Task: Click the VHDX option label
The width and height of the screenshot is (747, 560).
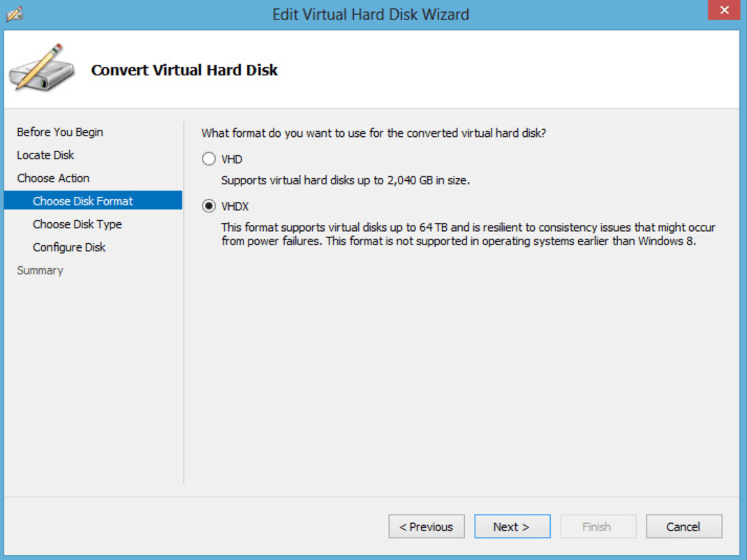Action: (x=235, y=206)
